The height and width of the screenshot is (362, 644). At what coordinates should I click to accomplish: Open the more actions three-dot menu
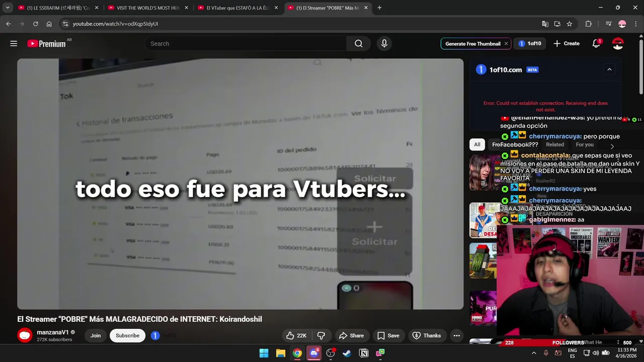[456, 335]
